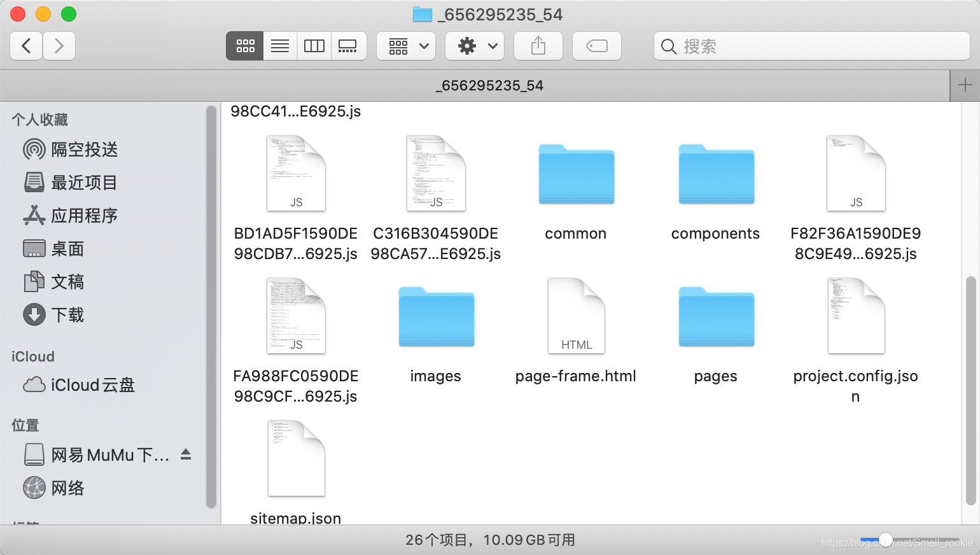
Task: Select the page-frame.html file icon
Action: point(576,316)
